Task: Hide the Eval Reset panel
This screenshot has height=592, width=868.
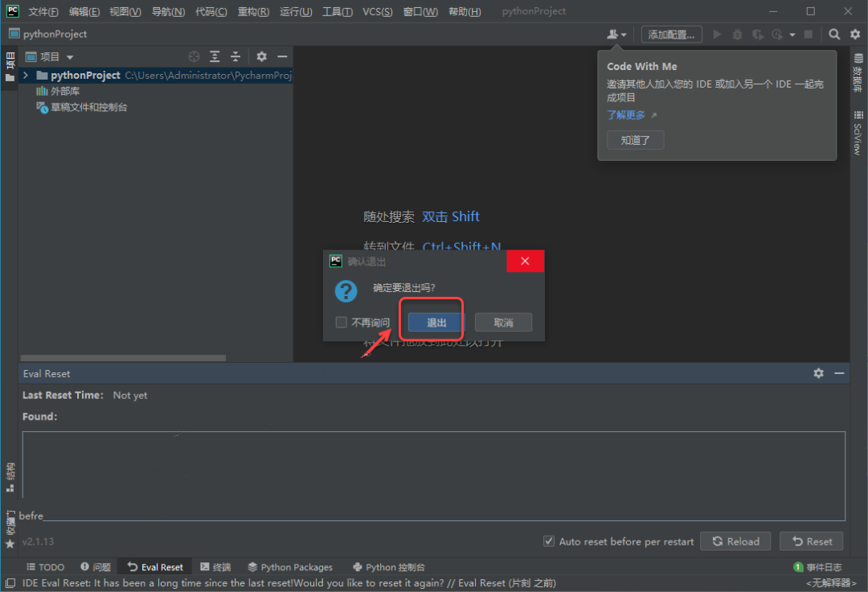Action: point(839,373)
